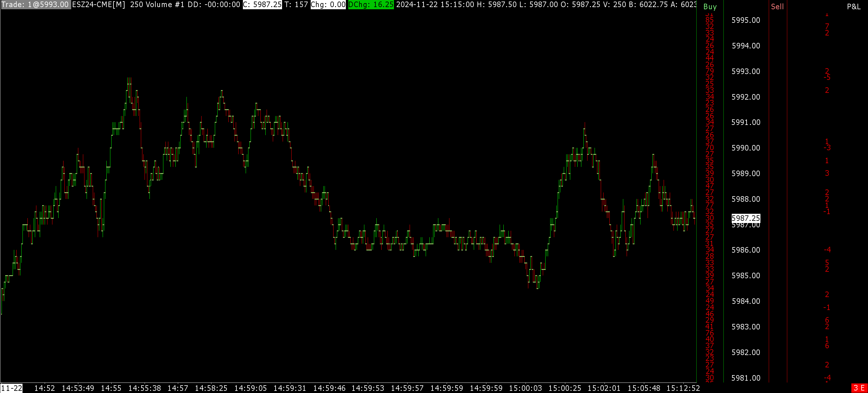Click the highlighted 5987.25 last price label
This screenshot has width=868, height=393.
pyautogui.click(x=746, y=218)
